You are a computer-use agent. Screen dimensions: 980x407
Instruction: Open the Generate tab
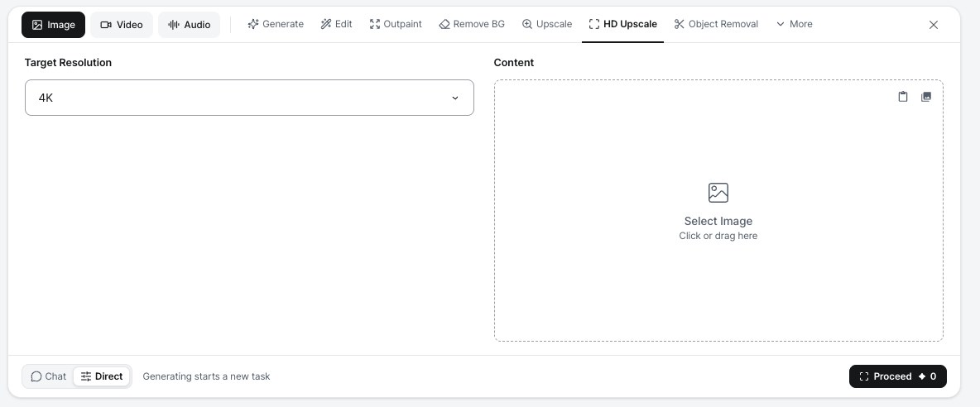(276, 24)
